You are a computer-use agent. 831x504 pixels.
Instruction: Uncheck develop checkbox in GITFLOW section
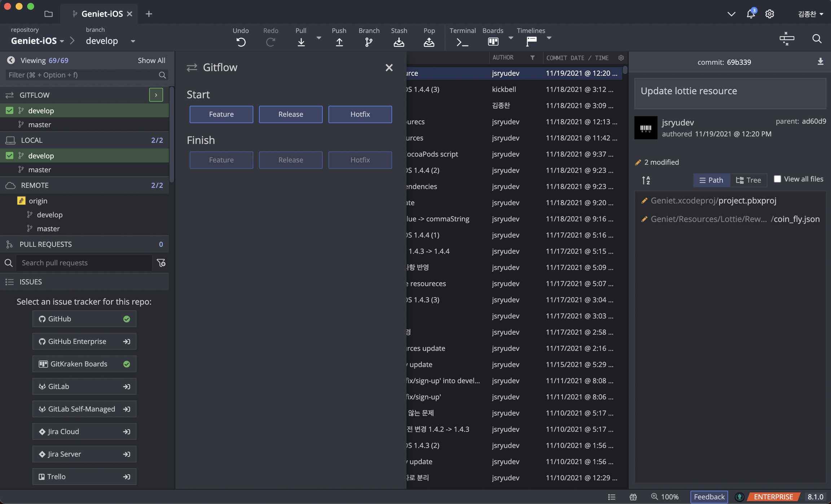click(9, 110)
